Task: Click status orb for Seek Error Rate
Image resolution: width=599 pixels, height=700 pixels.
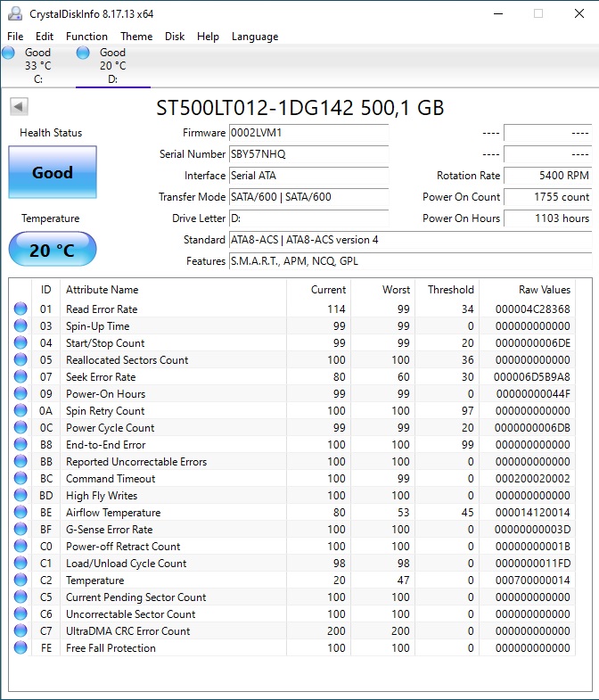Action: tap(21, 376)
